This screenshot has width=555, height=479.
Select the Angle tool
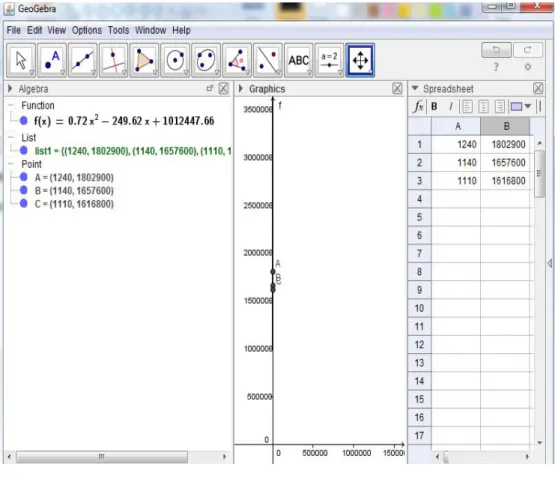click(x=237, y=60)
